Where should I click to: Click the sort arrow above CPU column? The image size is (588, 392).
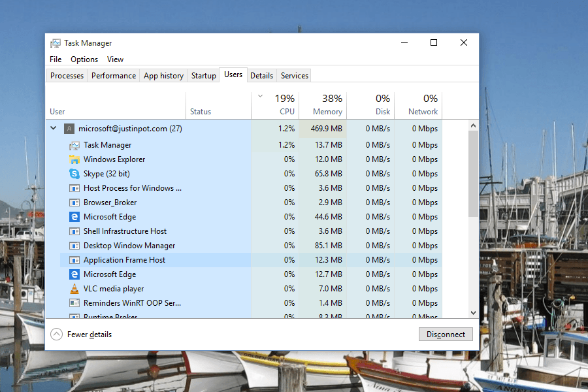tap(260, 97)
